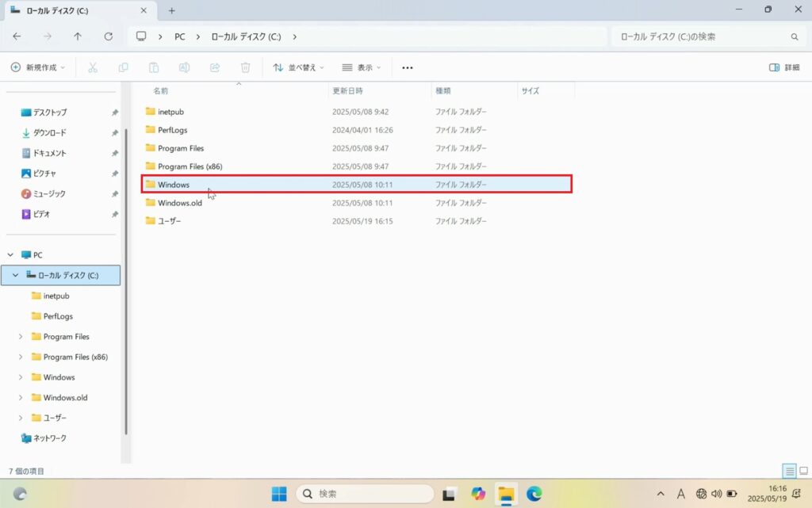Click the rename icon in toolbar
The height and width of the screenshot is (508, 812).
pyautogui.click(x=184, y=68)
